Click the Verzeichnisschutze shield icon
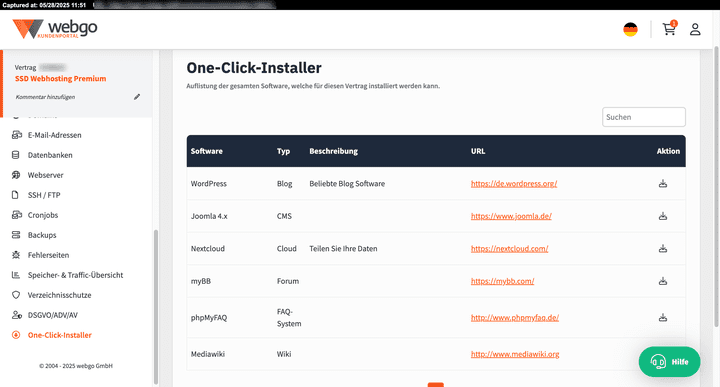This screenshot has width=720, height=387. 16,295
